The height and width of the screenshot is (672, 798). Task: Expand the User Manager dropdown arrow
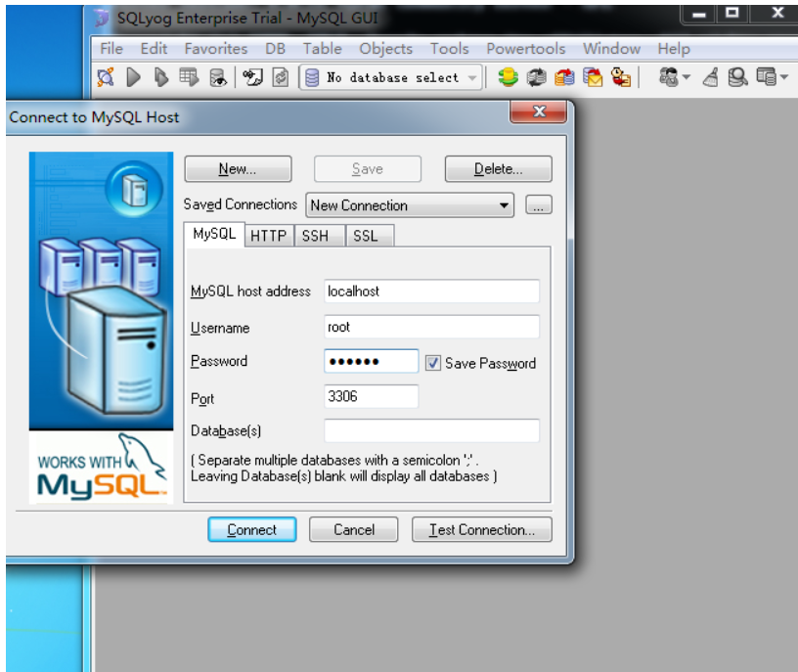click(687, 77)
